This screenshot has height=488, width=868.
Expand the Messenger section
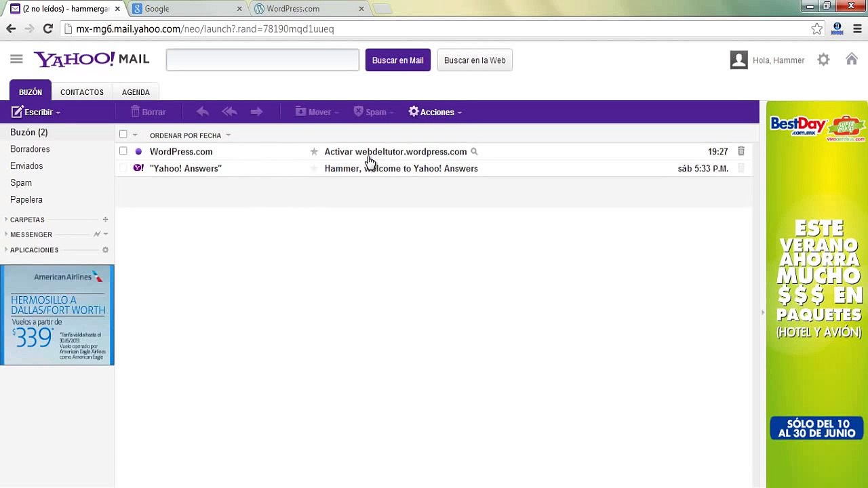(x=6, y=235)
